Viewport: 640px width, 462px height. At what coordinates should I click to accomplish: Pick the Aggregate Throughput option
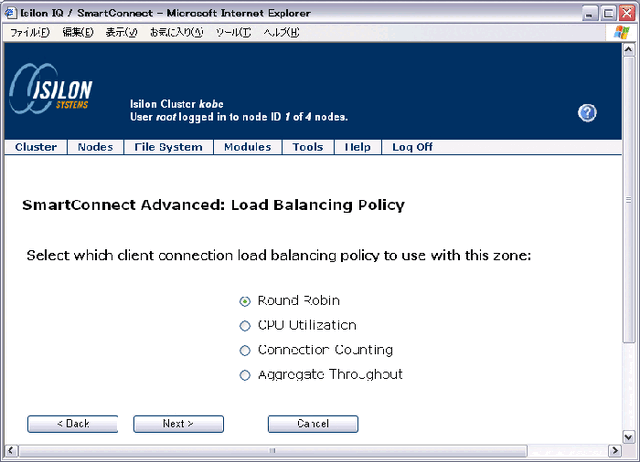coord(244,375)
